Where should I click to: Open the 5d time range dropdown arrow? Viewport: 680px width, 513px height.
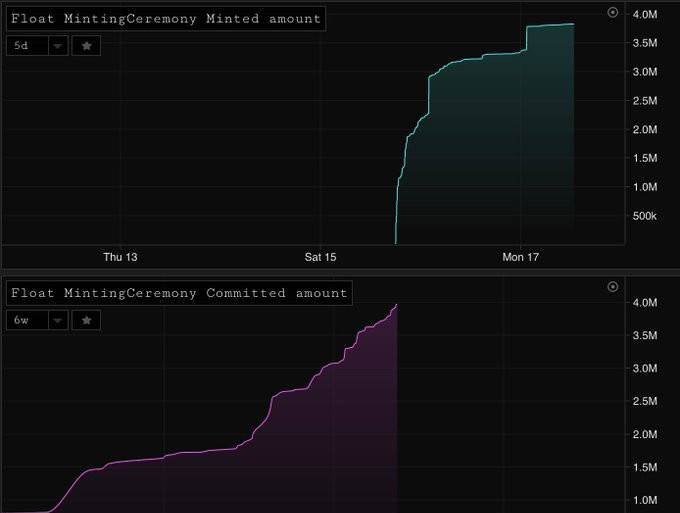pos(58,46)
